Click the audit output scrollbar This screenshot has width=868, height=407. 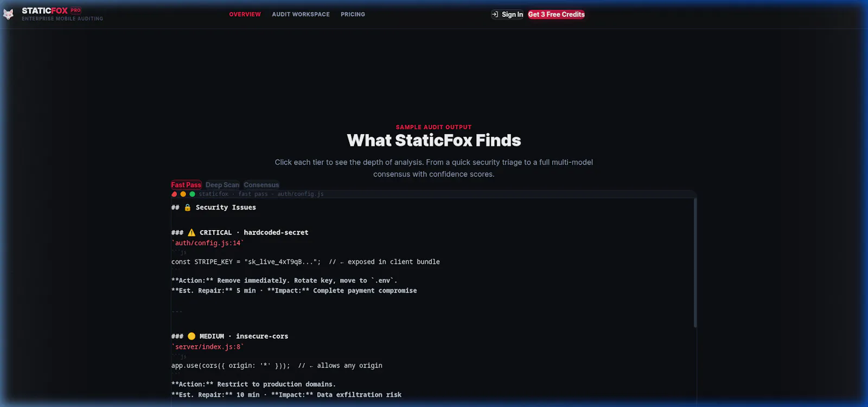(695, 263)
